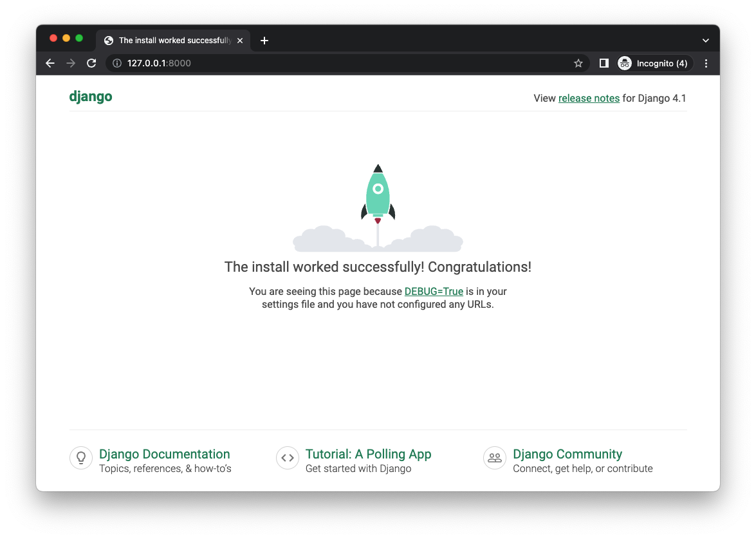
Task: Open a new tab with plus button
Action: coord(264,41)
